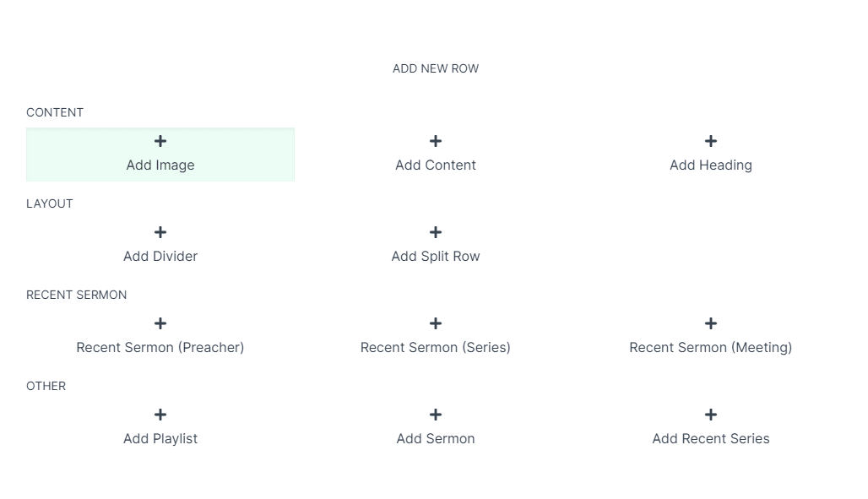This screenshot has height=499, width=868.
Task: Select the Recent Sermon (Series) text label
Action: (x=436, y=348)
